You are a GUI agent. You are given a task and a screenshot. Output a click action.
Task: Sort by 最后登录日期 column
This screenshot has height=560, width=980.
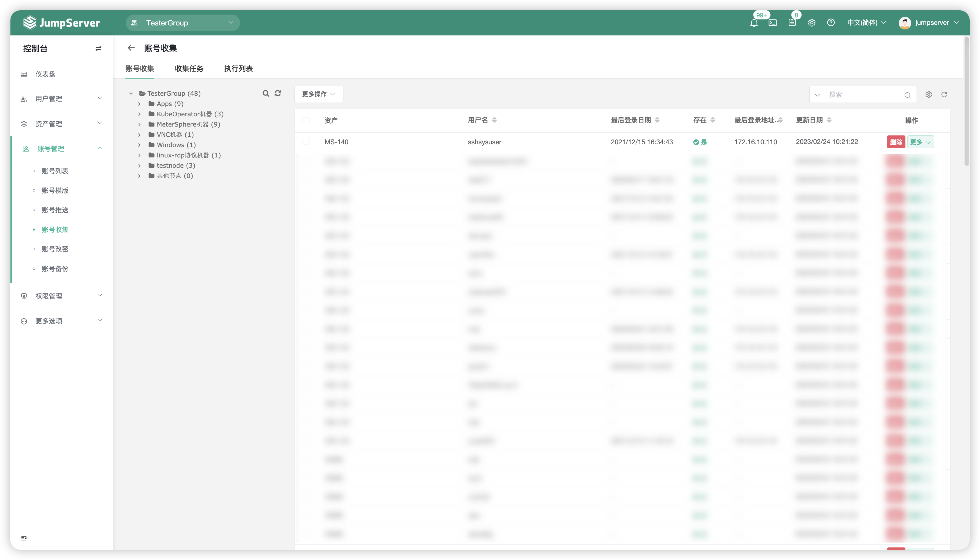click(657, 120)
